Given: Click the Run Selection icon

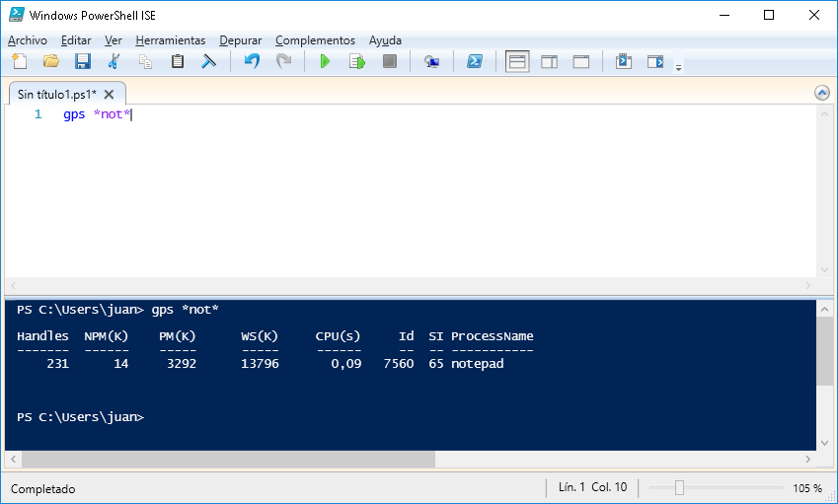Looking at the screenshot, I should click(357, 61).
